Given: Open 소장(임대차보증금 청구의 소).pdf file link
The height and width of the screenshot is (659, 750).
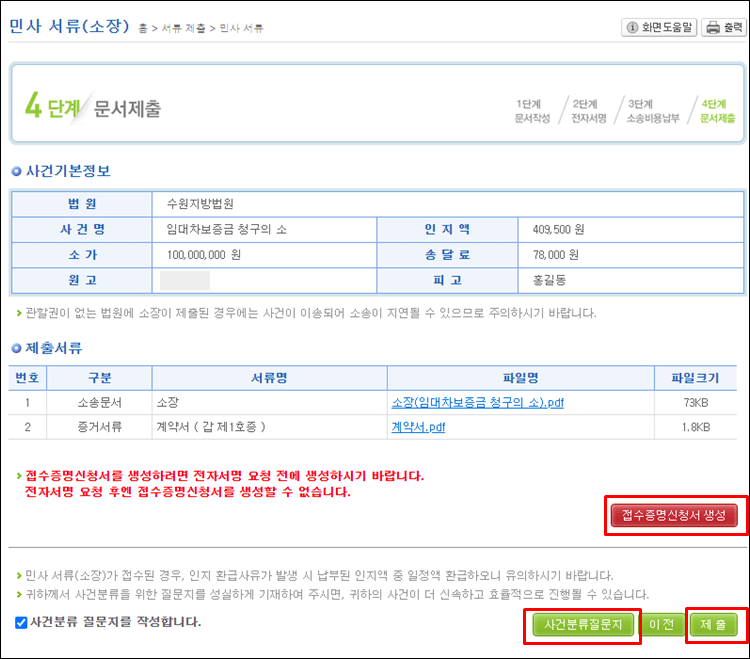Looking at the screenshot, I should 477,403.
